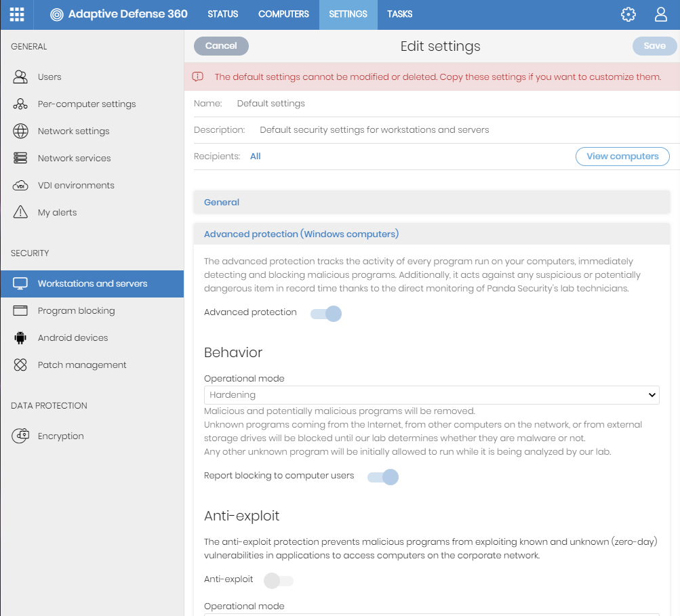Click the Network settings globe icon
This screenshot has height=616, width=680.
point(20,131)
